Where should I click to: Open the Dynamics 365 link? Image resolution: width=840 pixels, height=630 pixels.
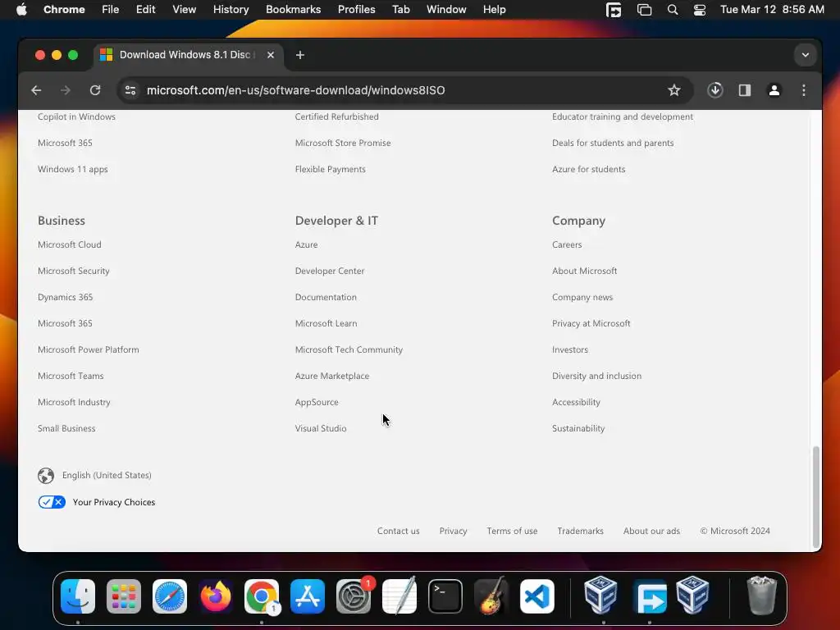66,297
